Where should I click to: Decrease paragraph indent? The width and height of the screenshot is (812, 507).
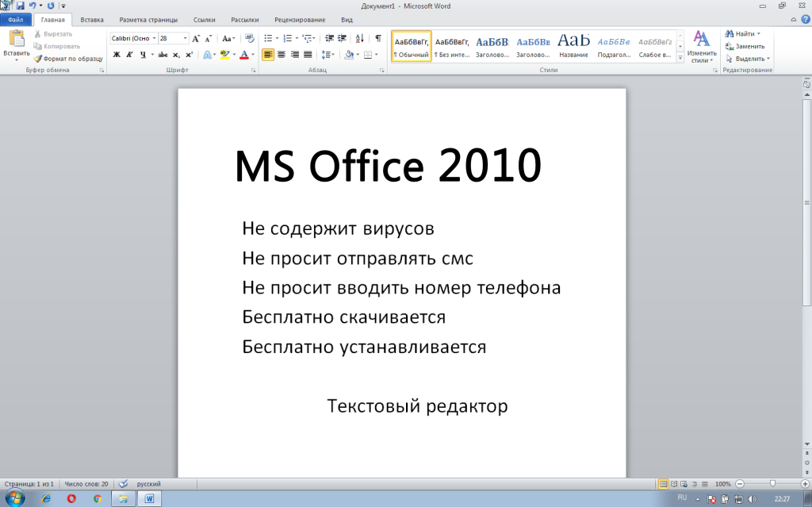click(x=329, y=38)
